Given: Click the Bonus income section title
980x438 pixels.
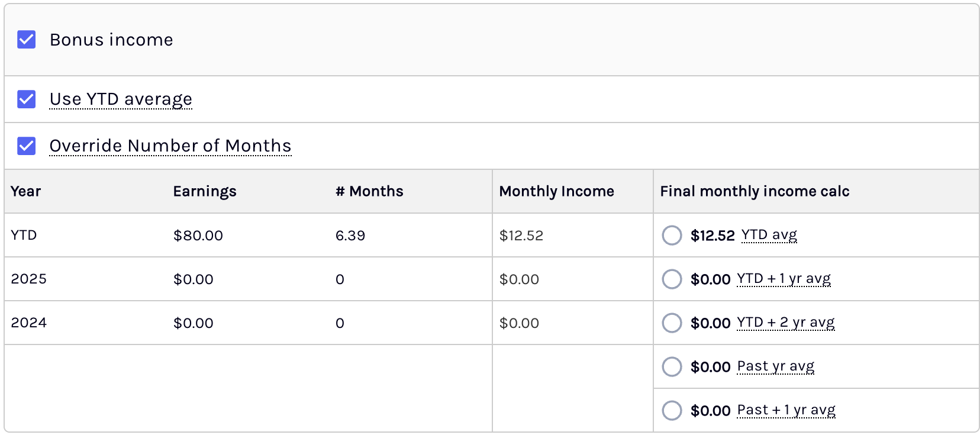Looking at the screenshot, I should click(x=111, y=40).
